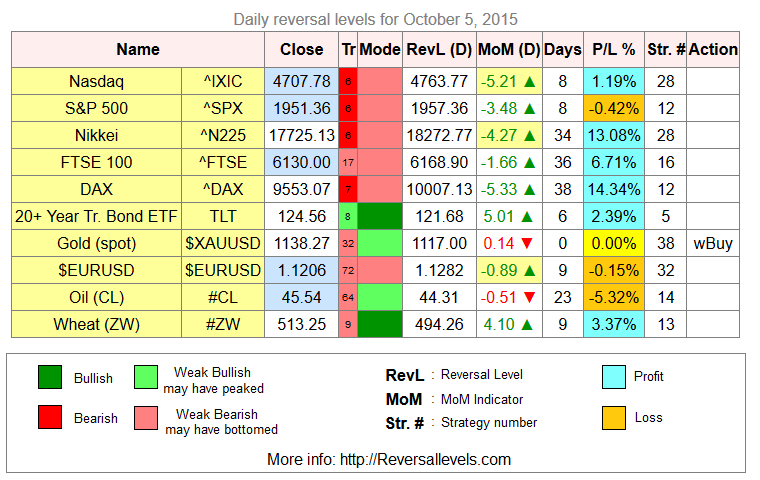Click the P/L % column header
Viewport: 760px width, 480px height.
pos(614,49)
